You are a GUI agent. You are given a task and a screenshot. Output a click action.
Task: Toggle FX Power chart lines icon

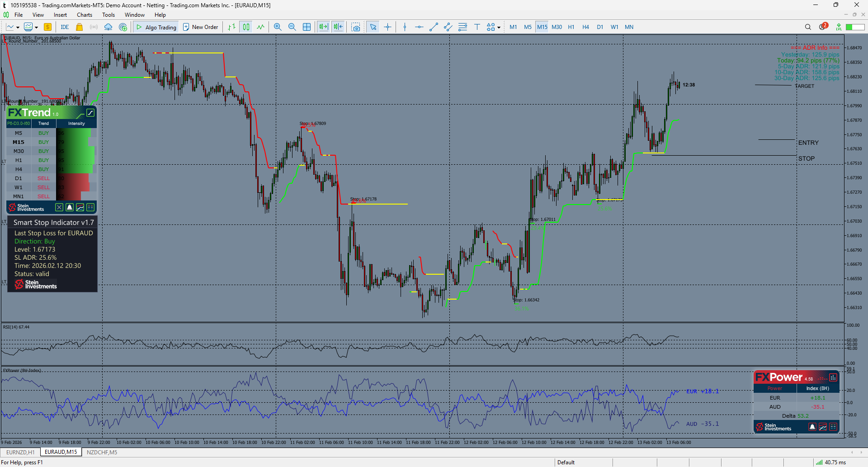823,427
